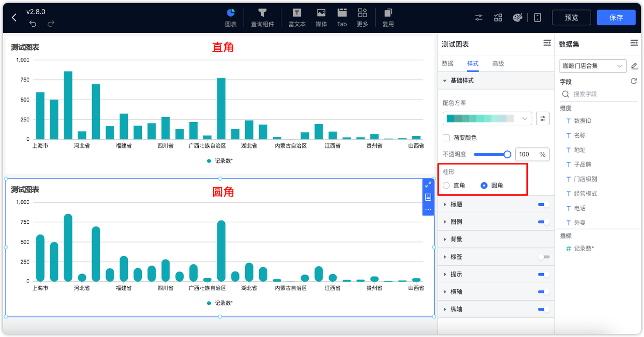Screen dimensions: 644x337
Task: Select the 直角 radio button under 柱形
Action: click(446, 185)
